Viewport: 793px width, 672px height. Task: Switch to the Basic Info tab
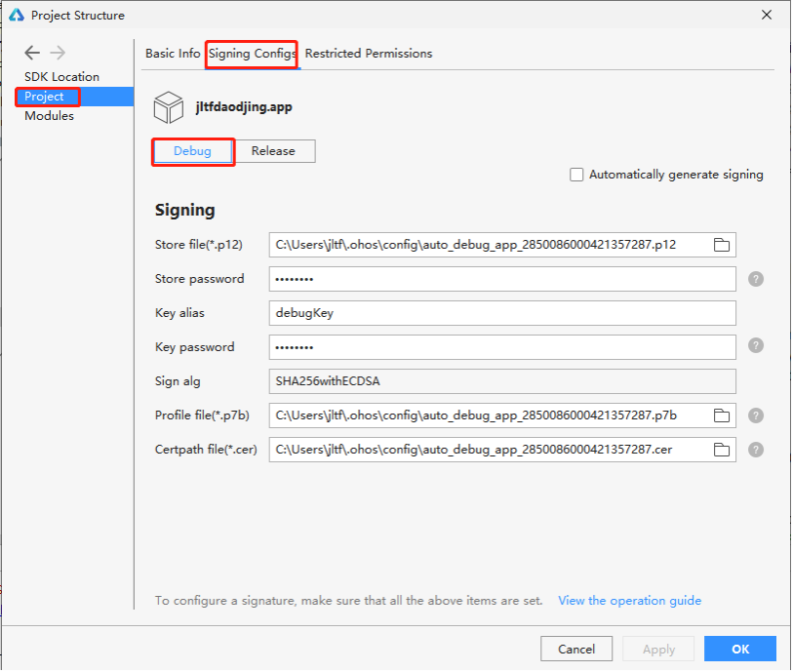click(173, 54)
